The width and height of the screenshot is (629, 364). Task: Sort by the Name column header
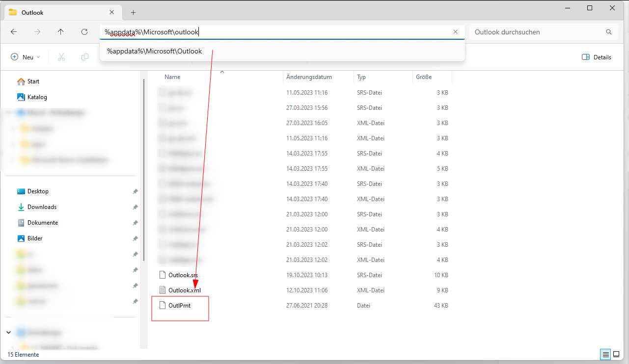[x=172, y=77]
